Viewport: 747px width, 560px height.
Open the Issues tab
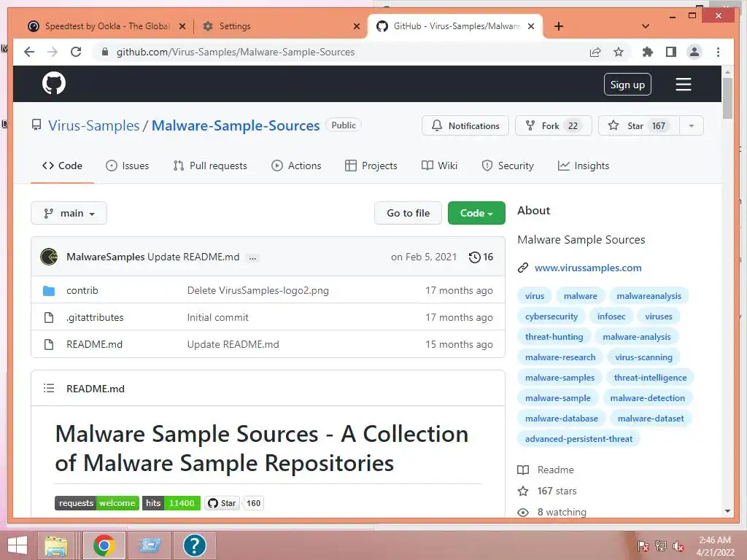pyautogui.click(x=127, y=166)
